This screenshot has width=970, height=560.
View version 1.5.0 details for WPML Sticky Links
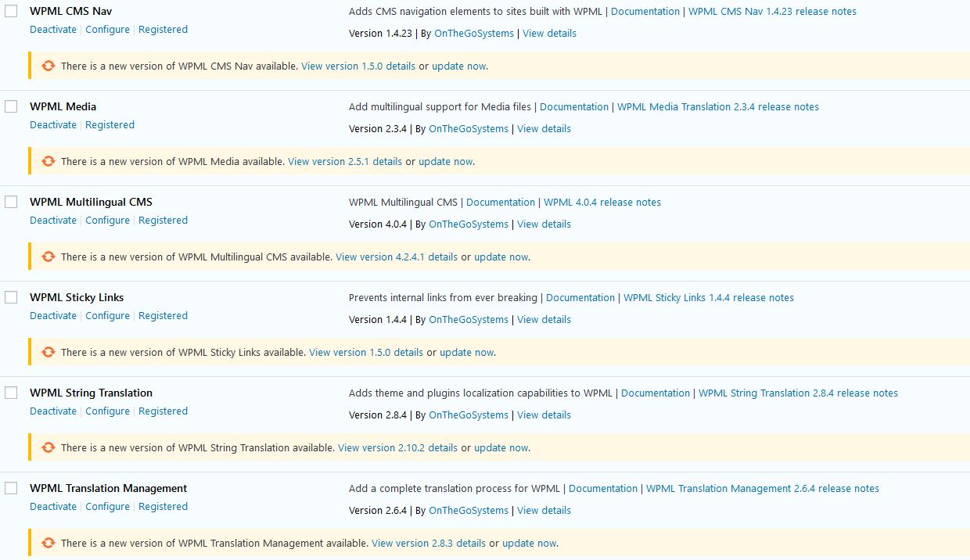[366, 353]
